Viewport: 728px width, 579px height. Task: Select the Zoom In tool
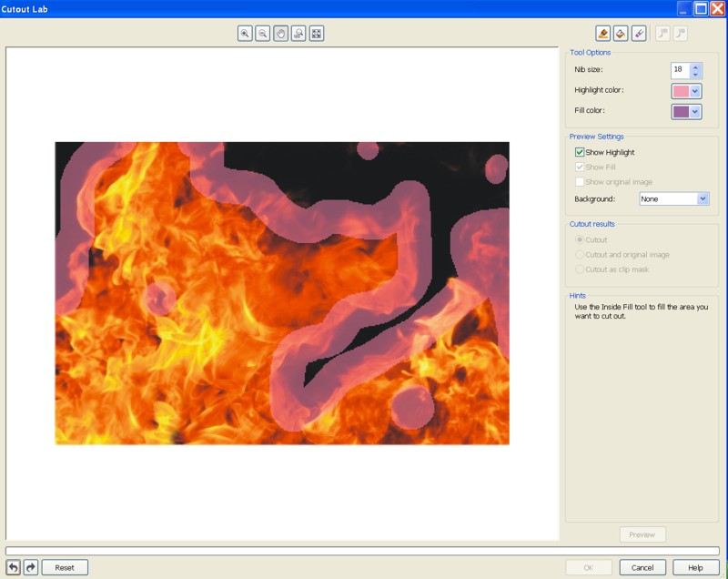tap(245, 34)
